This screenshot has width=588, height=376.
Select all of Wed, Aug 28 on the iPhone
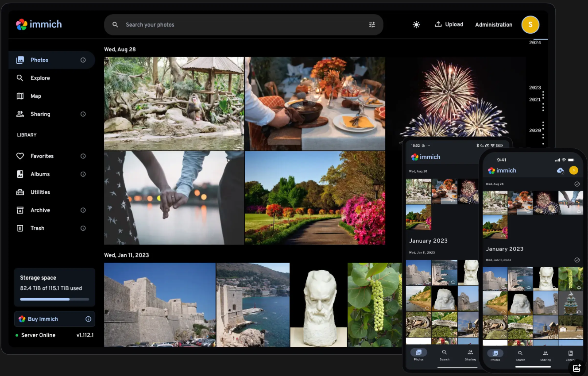click(x=577, y=184)
